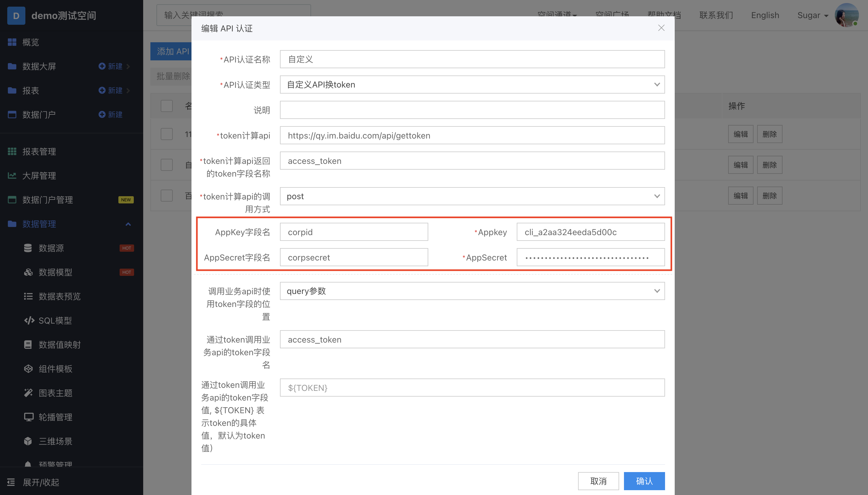Click plus icon to create new 报表
868x495 pixels.
tap(102, 91)
